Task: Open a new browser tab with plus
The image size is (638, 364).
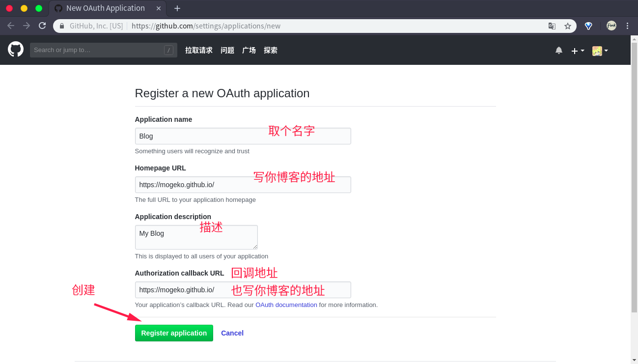Action: tap(177, 8)
